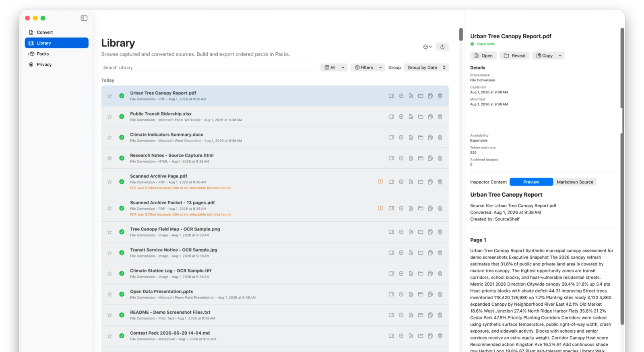Reveal Public Transit Ridership.xlsx via folder icon

(421, 117)
